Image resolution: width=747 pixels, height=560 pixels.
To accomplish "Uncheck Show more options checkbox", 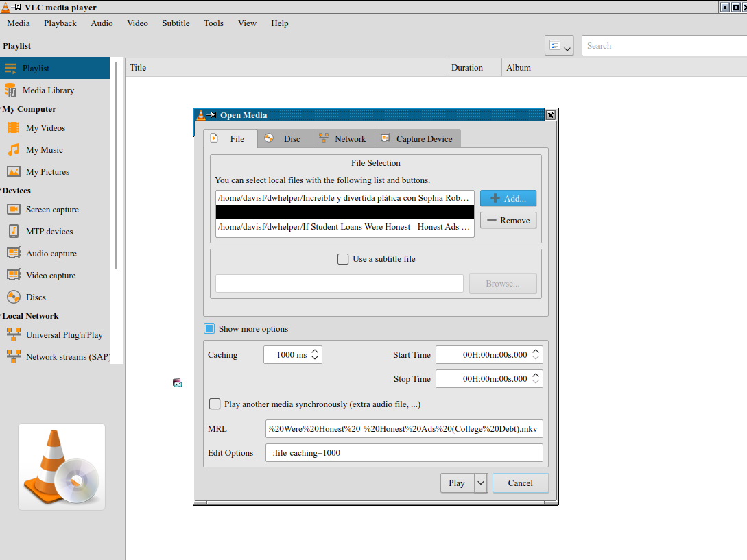I will (x=209, y=328).
